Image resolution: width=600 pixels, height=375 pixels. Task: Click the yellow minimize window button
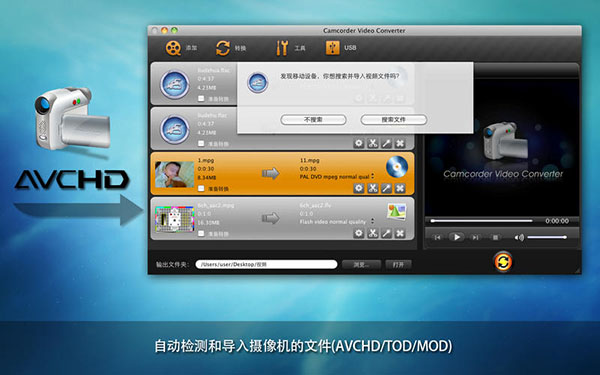pyautogui.click(x=165, y=30)
